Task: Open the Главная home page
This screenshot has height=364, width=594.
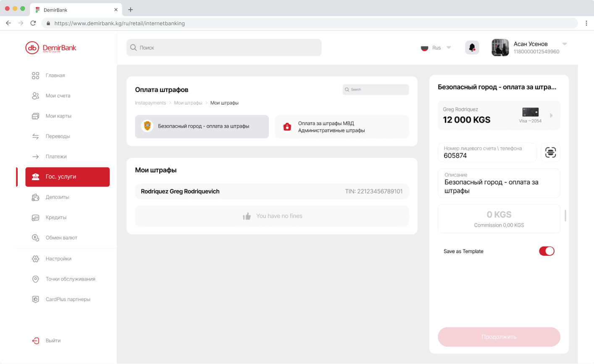Action: (x=55, y=76)
